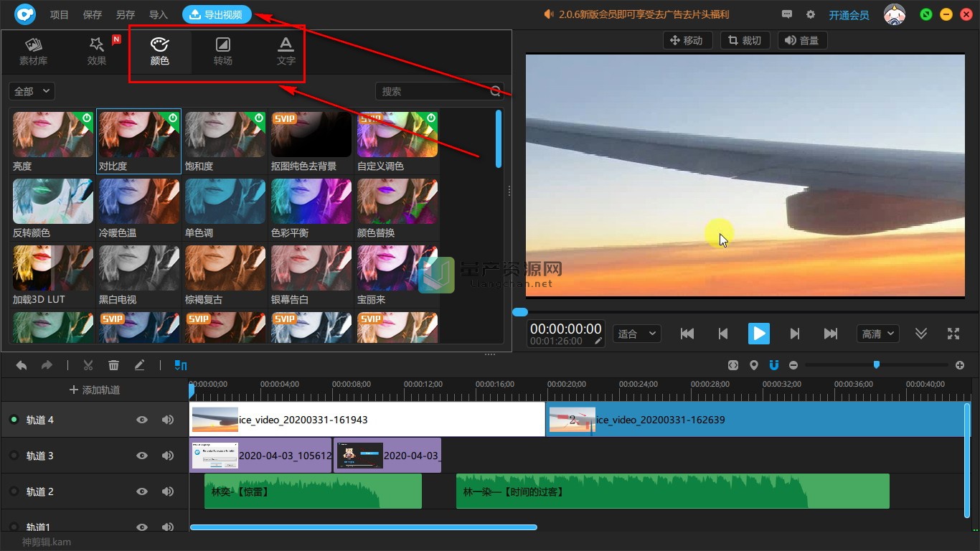This screenshot has height=551, width=980.
Task: Click the 另存 menu item
Action: [126, 15]
